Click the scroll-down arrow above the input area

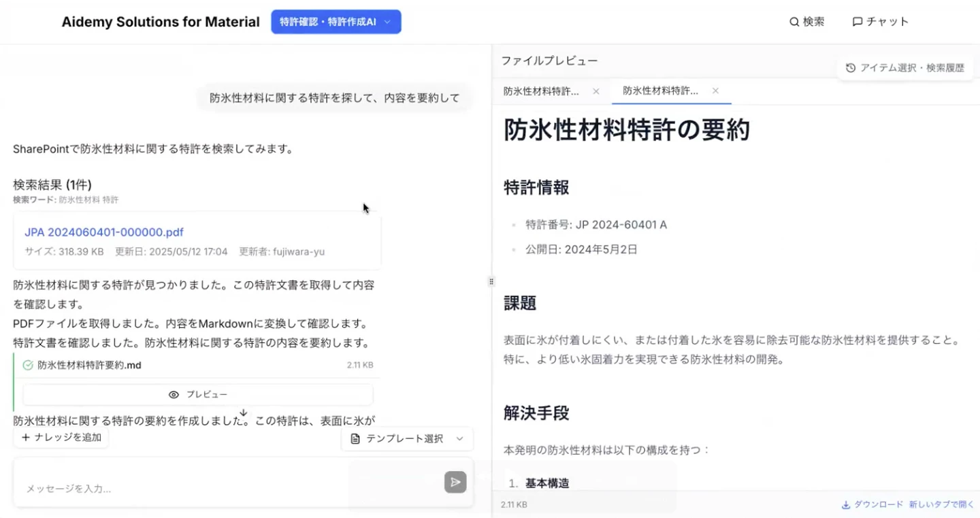pyautogui.click(x=243, y=412)
